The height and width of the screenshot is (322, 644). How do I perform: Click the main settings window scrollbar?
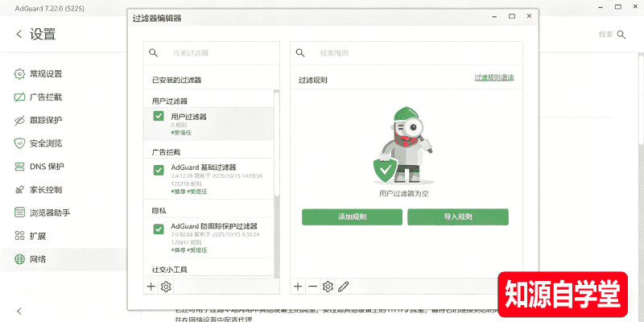641,98
